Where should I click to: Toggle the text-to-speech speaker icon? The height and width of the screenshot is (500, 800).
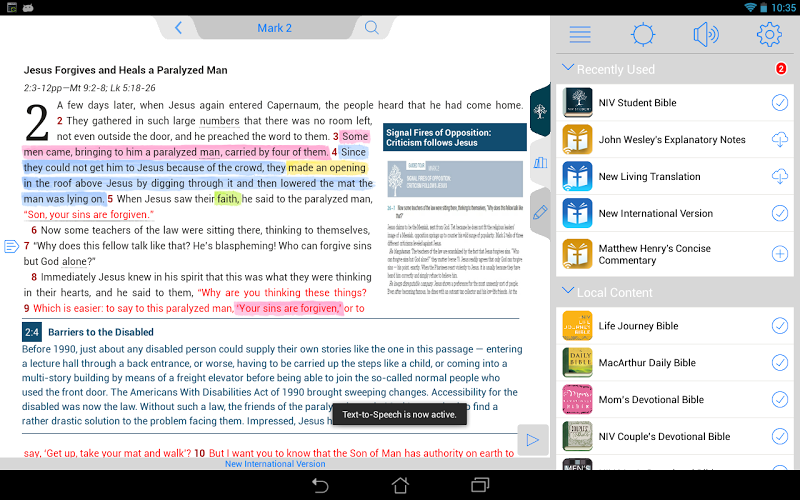[706, 35]
